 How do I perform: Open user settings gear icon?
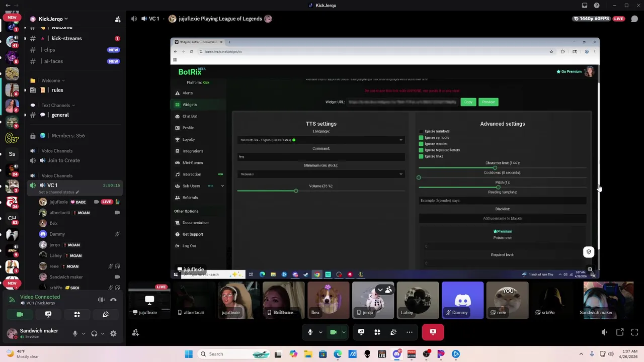tap(113, 333)
